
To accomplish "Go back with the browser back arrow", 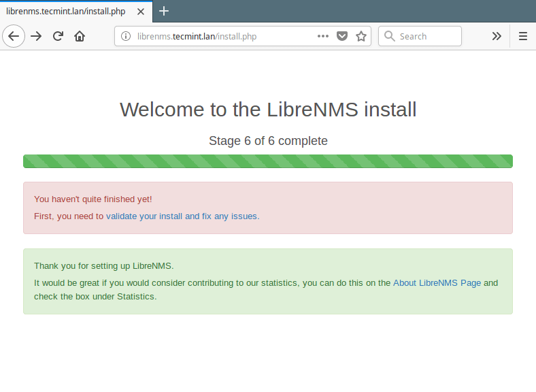I will tap(14, 36).
